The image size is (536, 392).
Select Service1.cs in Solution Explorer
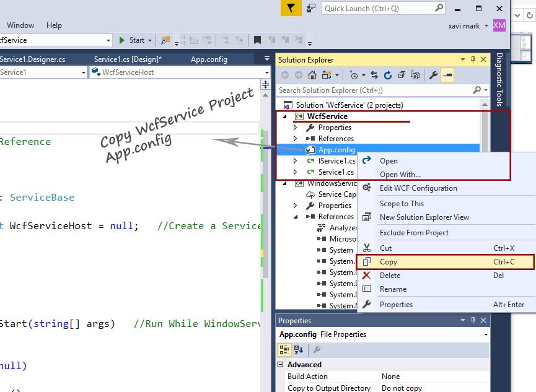336,172
